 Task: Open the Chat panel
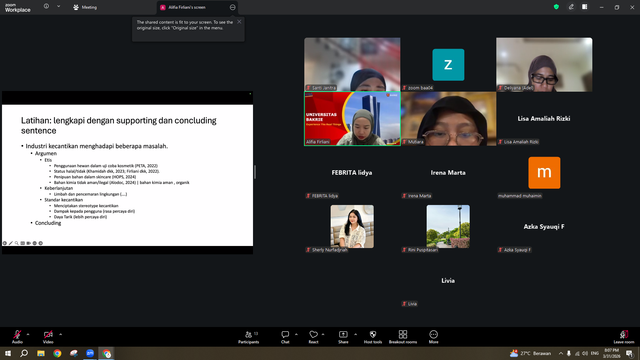(285, 337)
